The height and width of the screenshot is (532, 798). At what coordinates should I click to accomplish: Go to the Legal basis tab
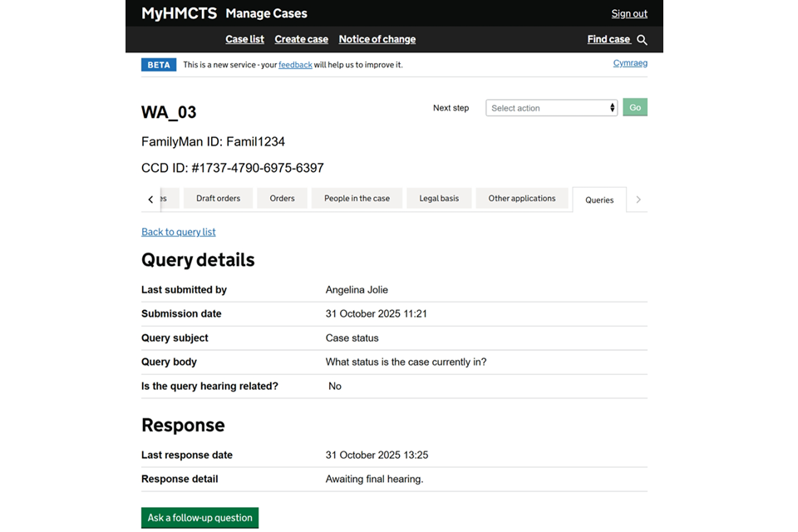[439, 199]
